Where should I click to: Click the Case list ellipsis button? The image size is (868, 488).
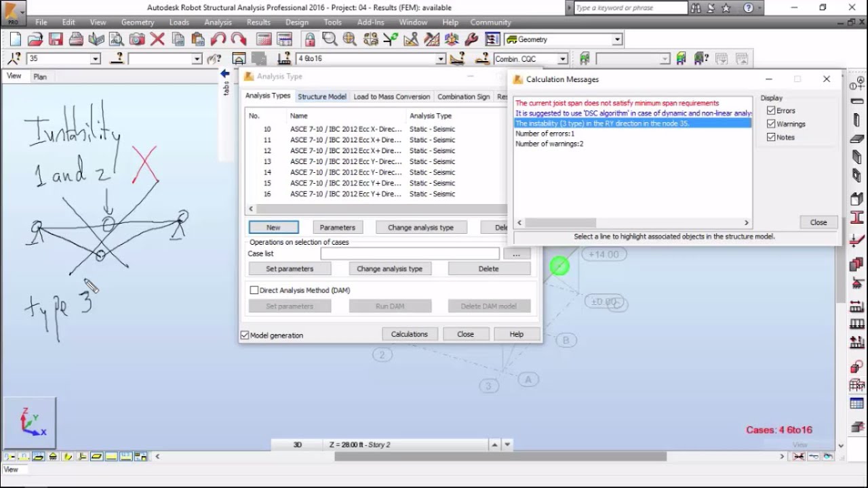coord(516,254)
